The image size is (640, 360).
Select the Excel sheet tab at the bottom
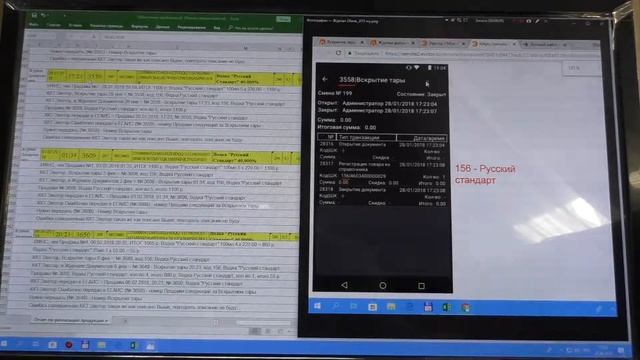click(71, 320)
